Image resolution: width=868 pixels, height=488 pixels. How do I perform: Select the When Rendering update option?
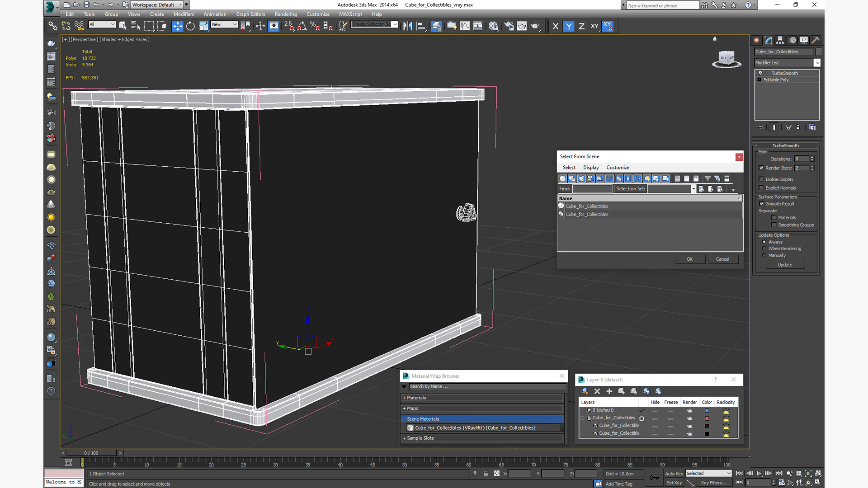[x=764, y=249]
